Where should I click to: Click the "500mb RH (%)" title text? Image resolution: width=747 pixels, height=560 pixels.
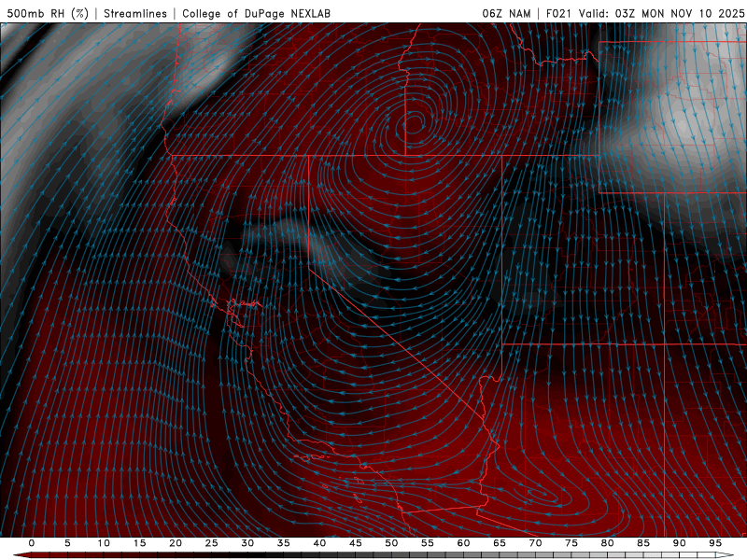point(48,13)
